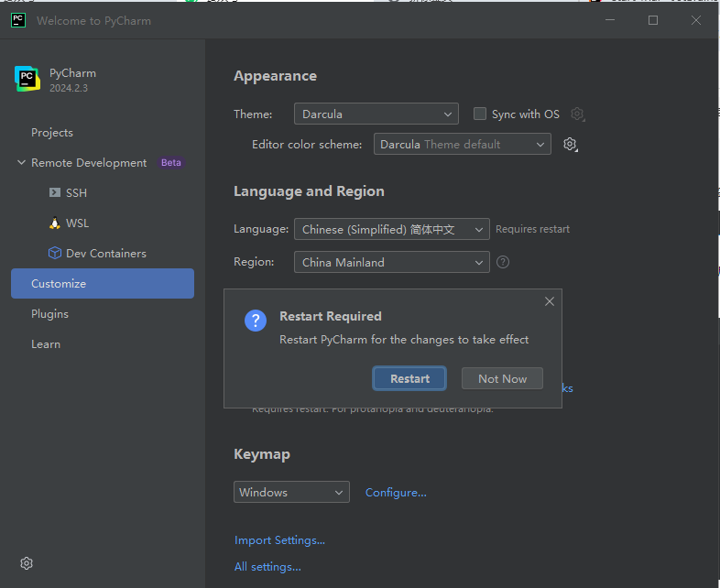
Task: Click the Restart Required dialog title
Action: (331, 316)
